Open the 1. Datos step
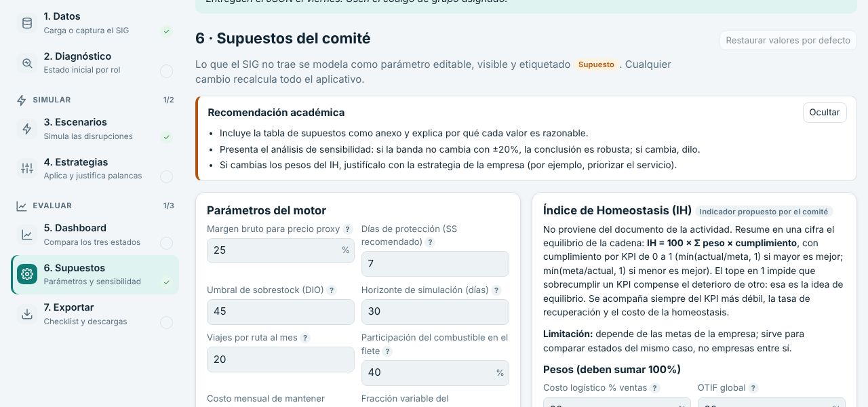The height and width of the screenshot is (407, 868). (95, 23)
